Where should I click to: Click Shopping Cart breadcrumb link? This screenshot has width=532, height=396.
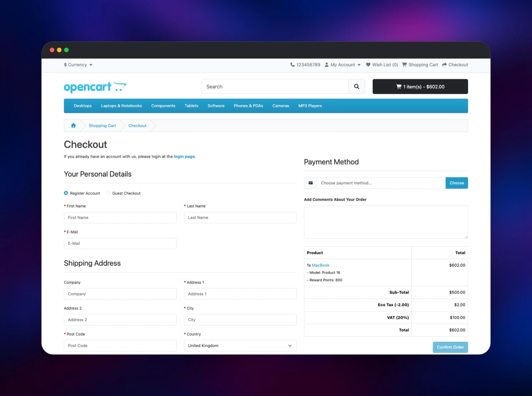pos(102,126)
